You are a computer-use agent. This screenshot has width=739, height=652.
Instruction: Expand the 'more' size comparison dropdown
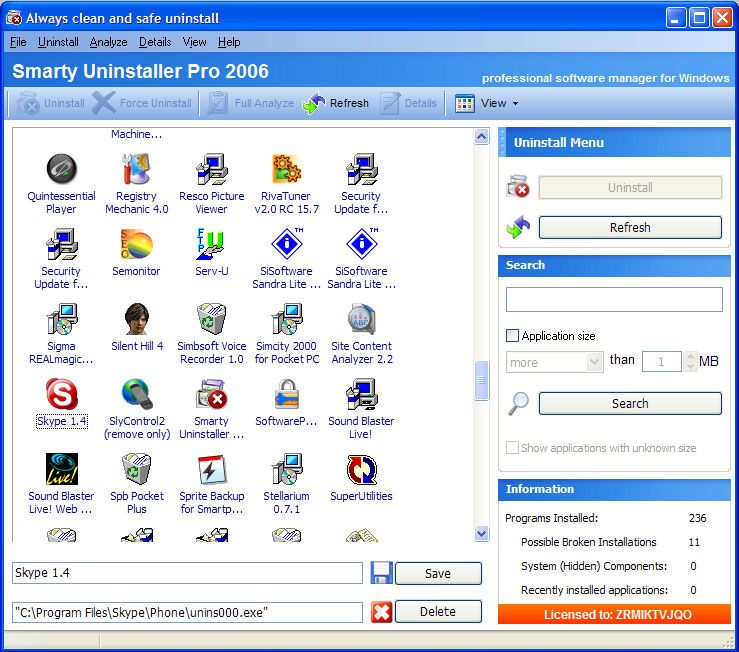[x=595, y=362]
